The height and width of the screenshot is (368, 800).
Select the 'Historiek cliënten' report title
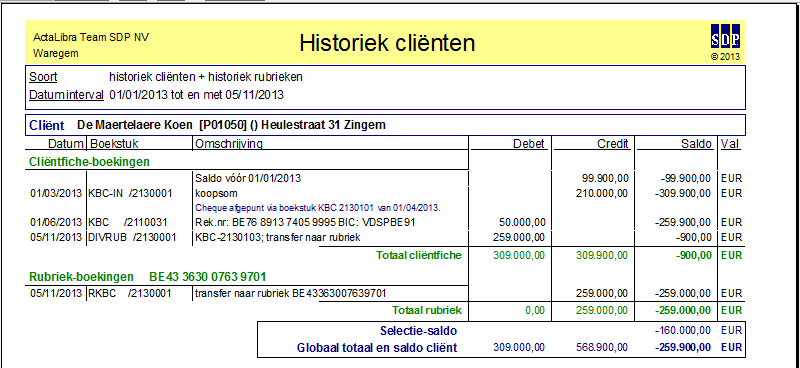(387, 43)
